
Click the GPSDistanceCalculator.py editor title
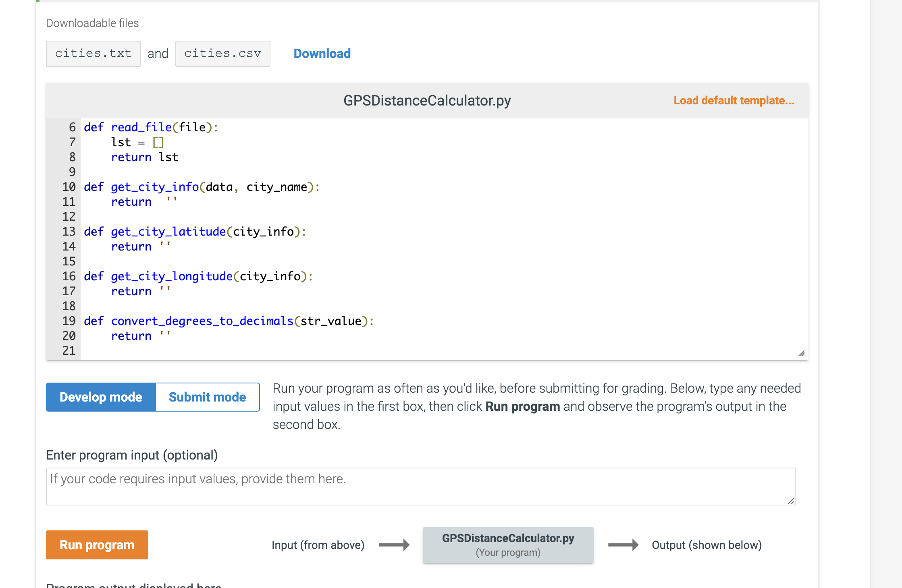pyautogui.click(x=427, y=100)
